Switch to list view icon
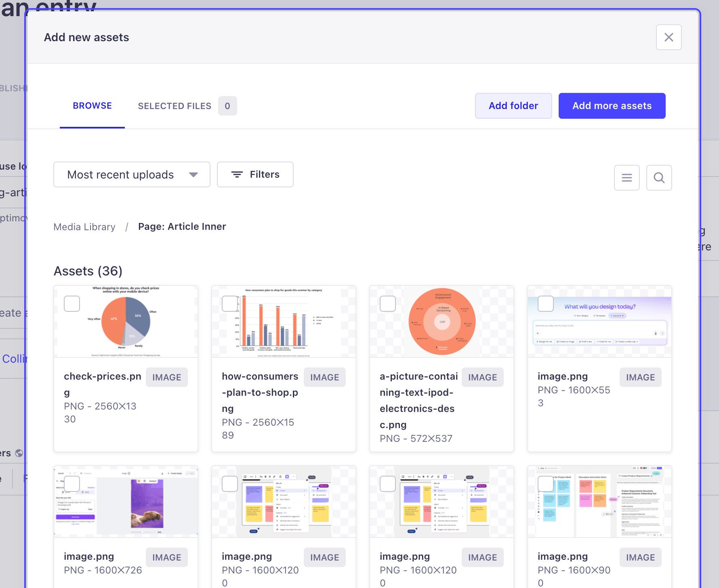The height and width of the screenshot is (588, 719). (626, 178)
